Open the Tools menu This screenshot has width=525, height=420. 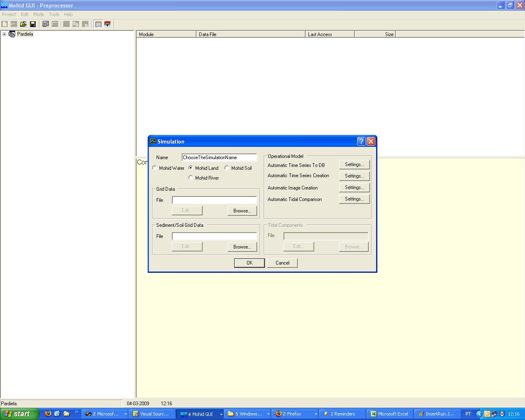pyautogui.click(x=54, y=14)
